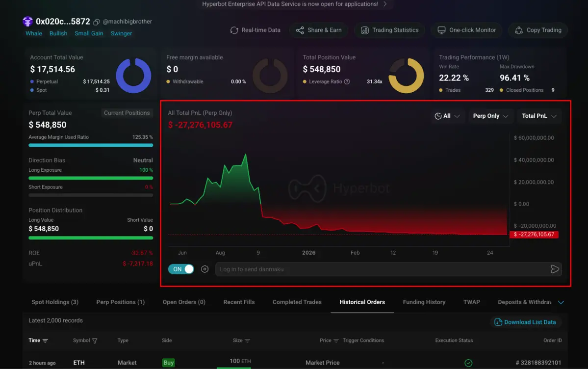Expand the Perp Only dropdown

pyautogui.click(x=490, y=116)
